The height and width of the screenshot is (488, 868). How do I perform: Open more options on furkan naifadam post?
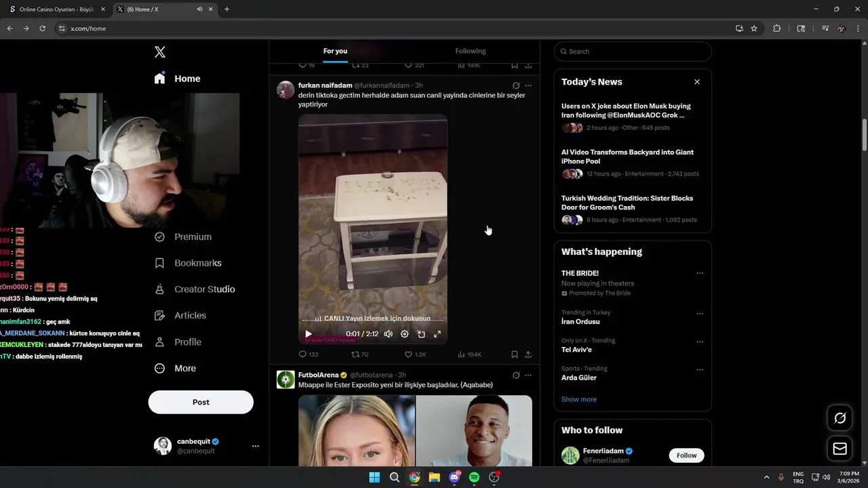tap(528, 85)
